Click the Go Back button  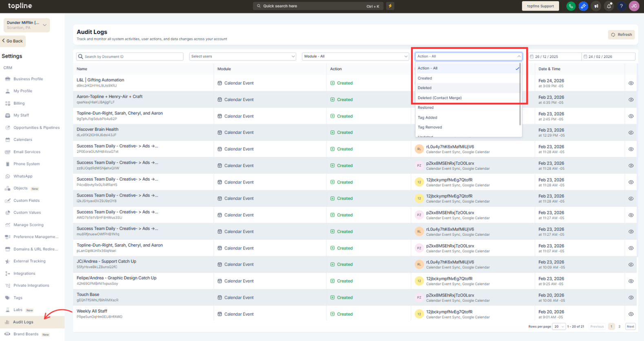tap(13, 41)
